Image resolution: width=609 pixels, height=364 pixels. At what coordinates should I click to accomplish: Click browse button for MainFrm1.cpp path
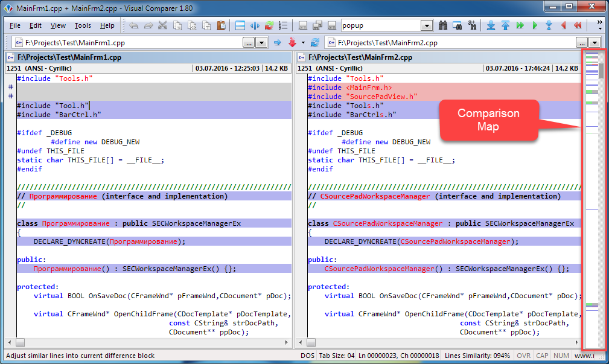(x=249, y=43)
